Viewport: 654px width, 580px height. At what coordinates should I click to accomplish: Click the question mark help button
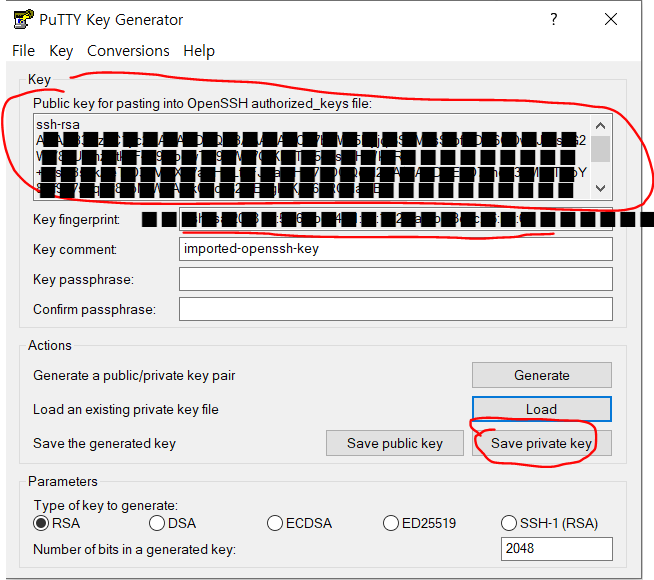[553, 19]
